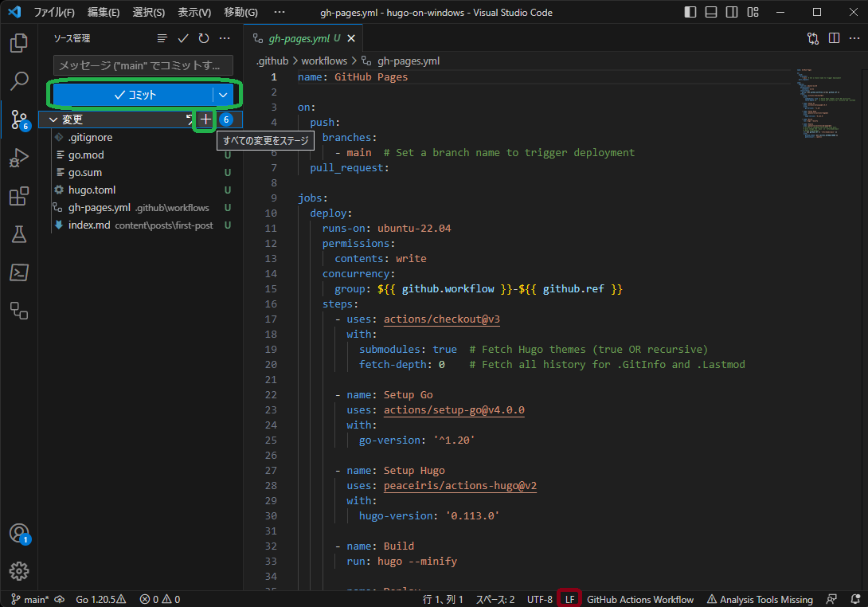
Task: Open 編集(E) menu
Action: tap(104, 12)
